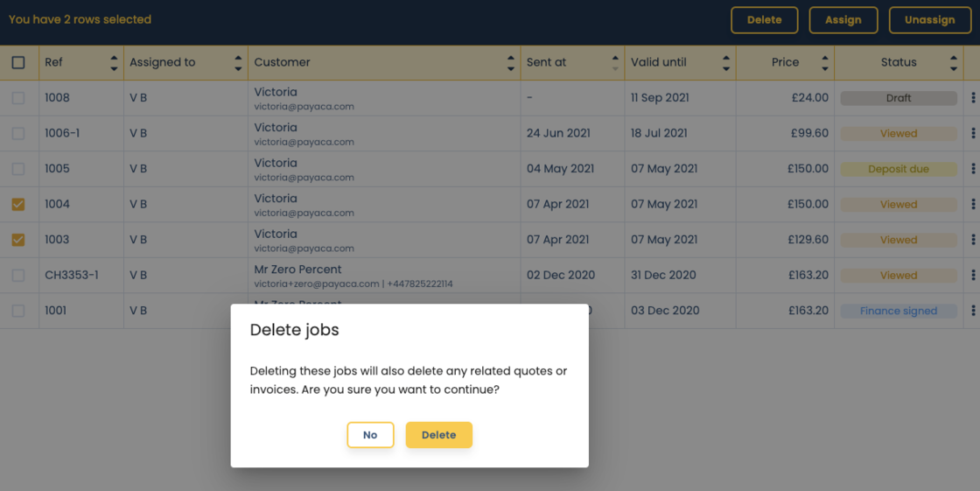Image resolution: width=980 pixels, height=491 pixels.
Task: Tick the checkbox for job 1008
Action: (x=18, y=98)
